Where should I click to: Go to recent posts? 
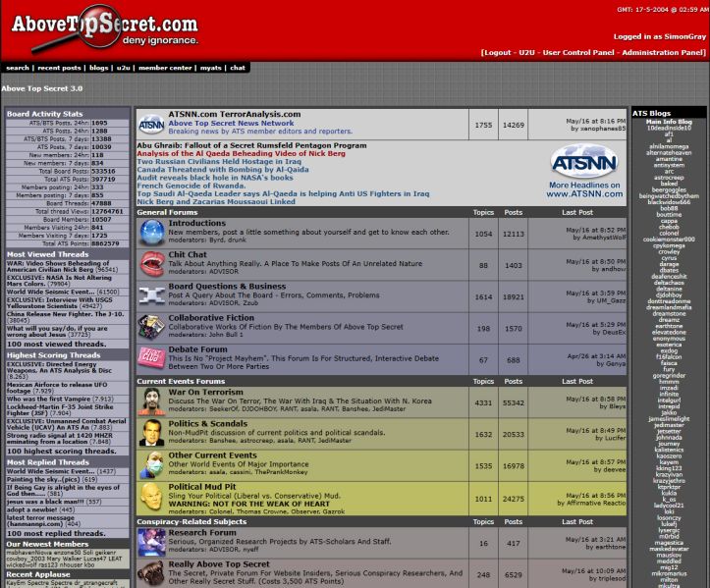click(x=59, y=68)
